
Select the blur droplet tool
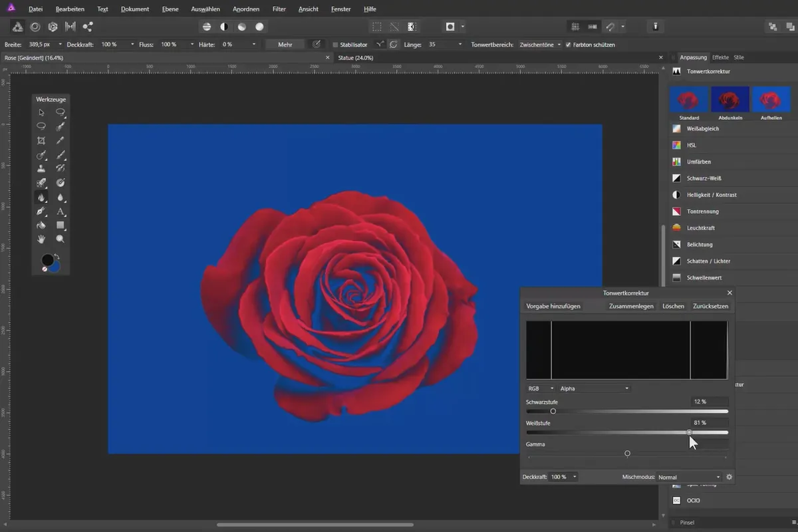(61, 197)
